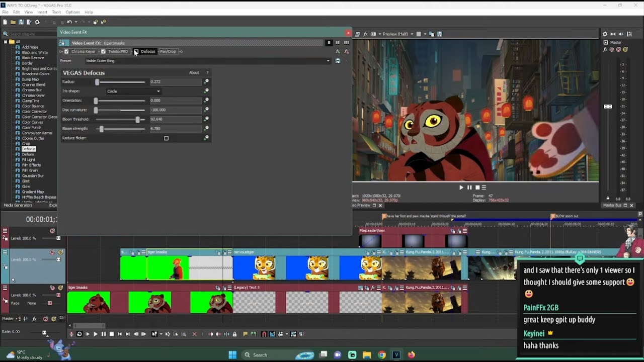Animate the Bloom threshold parameter keyframe icon
This screenshot has height=362, width=644.
[206, 119]
